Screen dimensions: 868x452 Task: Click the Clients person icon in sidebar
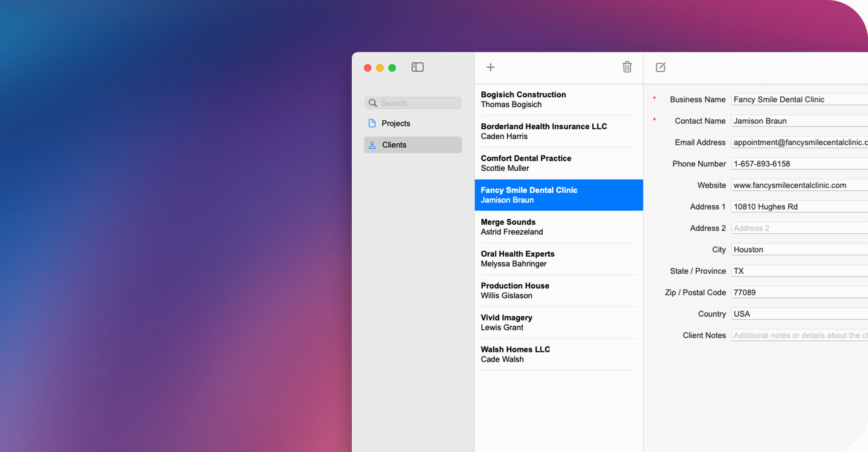coord(372,145)
